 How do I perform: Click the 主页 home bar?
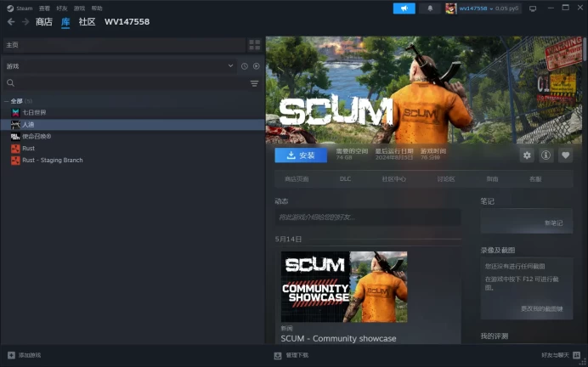click(x=124, y=45)
